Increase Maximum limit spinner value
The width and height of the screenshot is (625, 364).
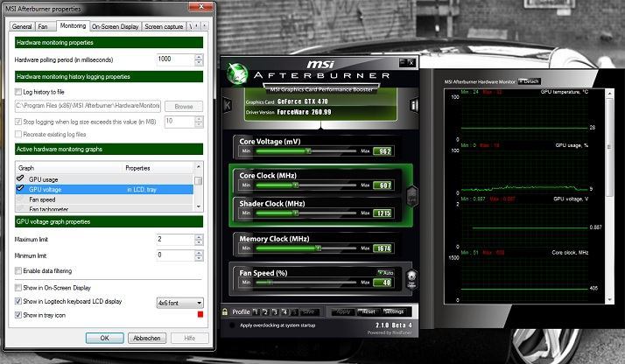pyautogui.click(x=199, y=237)
